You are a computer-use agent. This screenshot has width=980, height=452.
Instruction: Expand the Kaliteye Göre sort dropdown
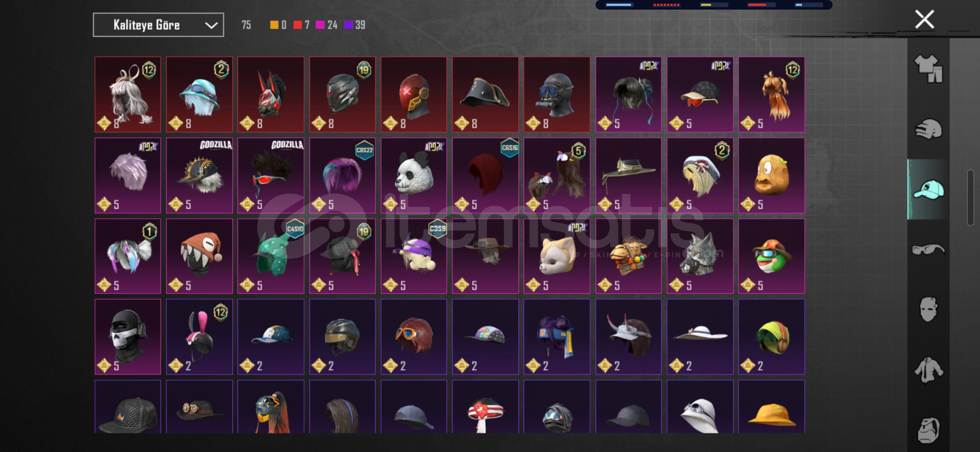click(x=158, y=25)
